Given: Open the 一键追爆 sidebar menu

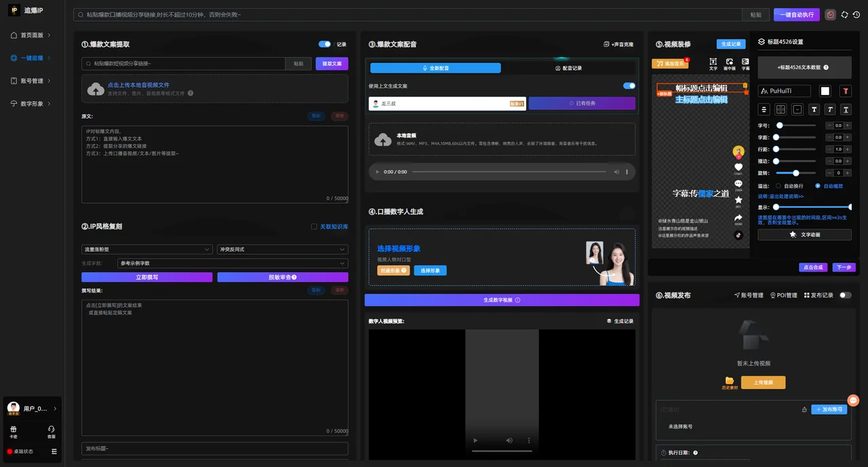Looking at the screenshot, I should pyautogui.click(x=32, y=58).
